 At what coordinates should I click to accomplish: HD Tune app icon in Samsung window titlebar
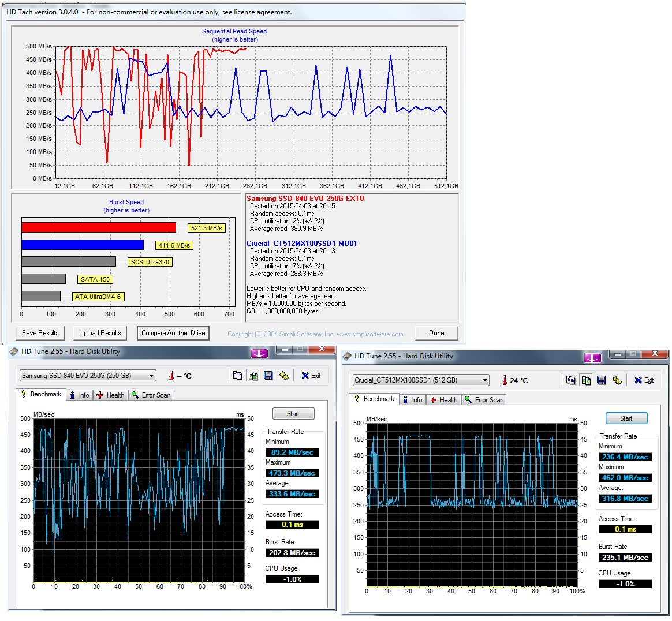pos(14,351)
